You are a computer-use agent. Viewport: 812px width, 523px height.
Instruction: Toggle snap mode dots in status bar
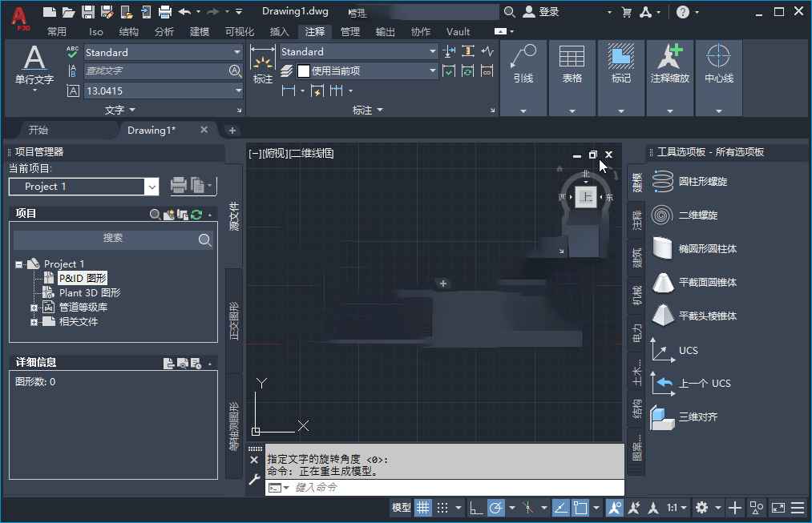coord(442,508)
